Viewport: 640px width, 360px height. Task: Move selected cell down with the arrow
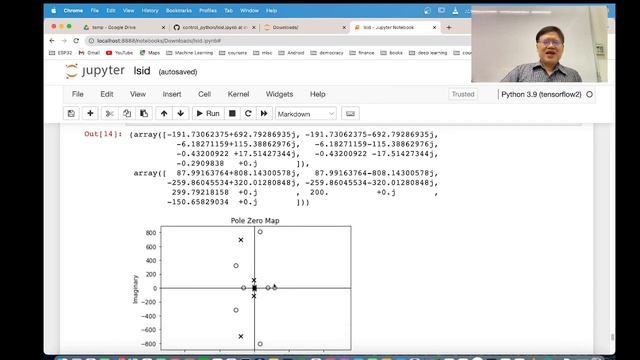click(x=180, y=113)
